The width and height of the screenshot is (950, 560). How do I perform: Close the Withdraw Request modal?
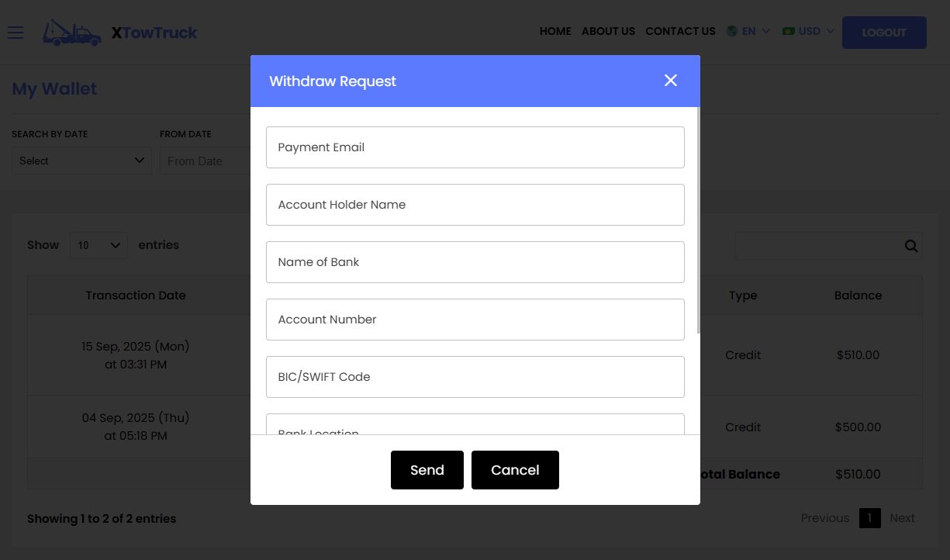pos(670,80)
